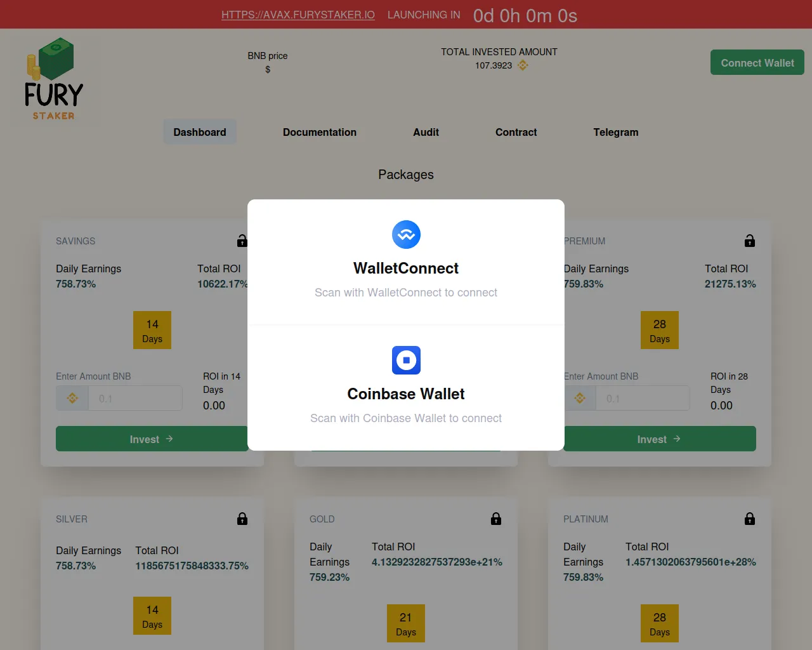
Task: Click the 14 Days badge on SILVER
Action: pos(152,616)
